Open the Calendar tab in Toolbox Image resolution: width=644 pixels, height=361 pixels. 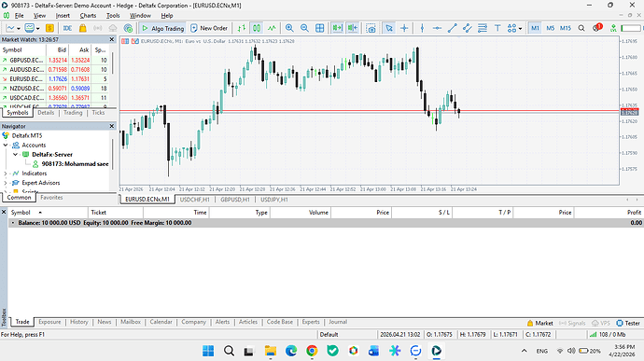pos(161,322)
